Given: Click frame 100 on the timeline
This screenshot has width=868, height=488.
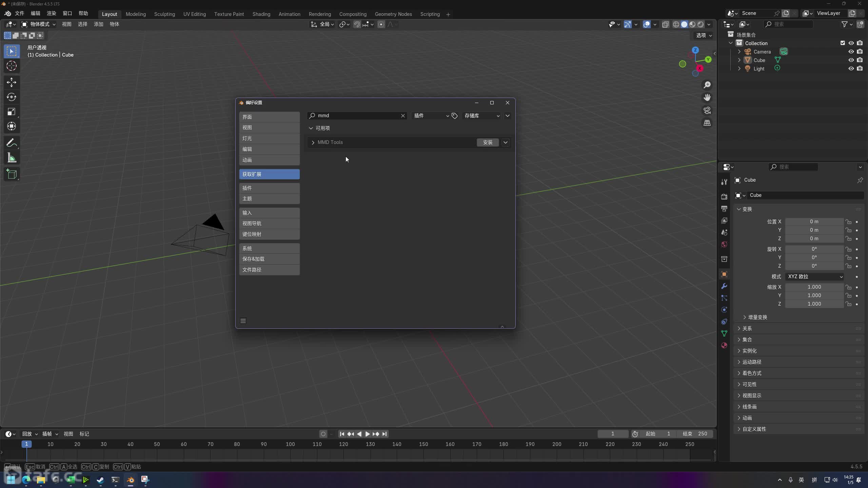Looking at the screenshot, I should tap(290, 444).
